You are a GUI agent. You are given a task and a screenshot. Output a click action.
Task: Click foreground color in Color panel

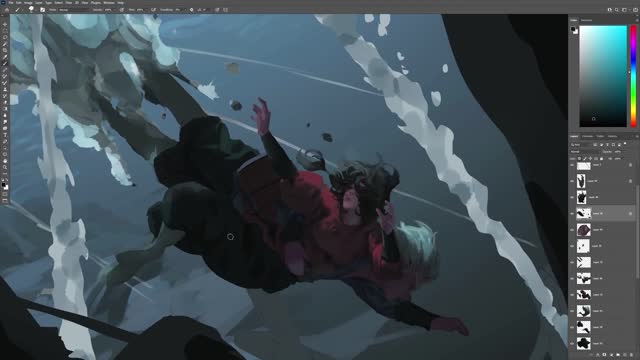pos(573,29)
